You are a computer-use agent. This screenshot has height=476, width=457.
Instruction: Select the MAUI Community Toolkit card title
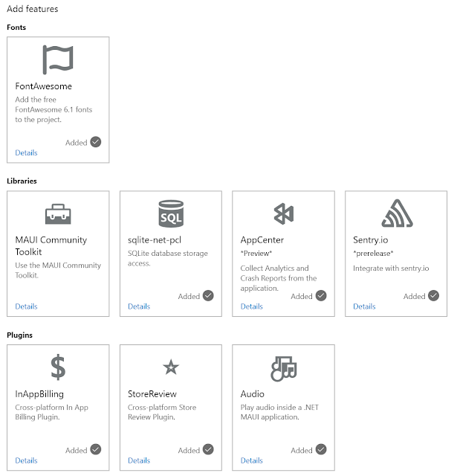click(x=51, y=246)
